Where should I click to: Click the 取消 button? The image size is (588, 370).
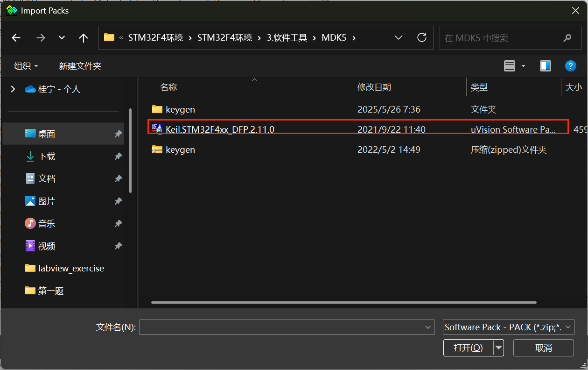click(544, 348)
